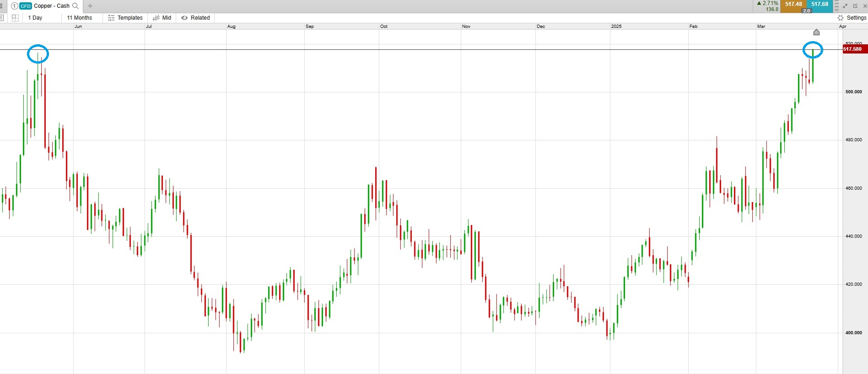
Task: Click the Apr label on time axis
Action: click(x=843, y=27)
